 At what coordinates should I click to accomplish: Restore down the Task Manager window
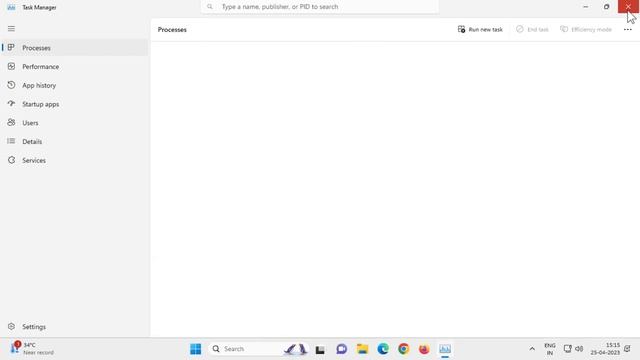(607, 7)
